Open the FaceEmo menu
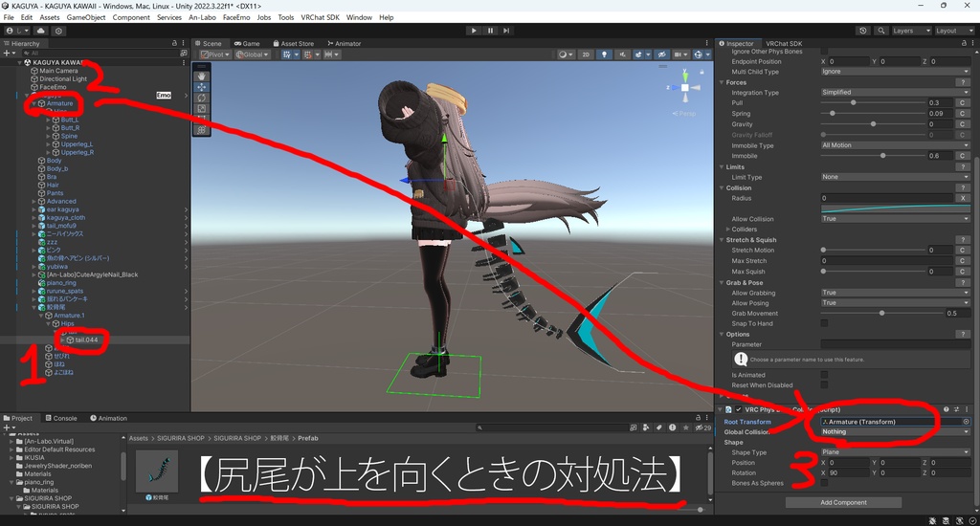The width and height of the screenshot is (980, 526). click(x=236, y=17)
